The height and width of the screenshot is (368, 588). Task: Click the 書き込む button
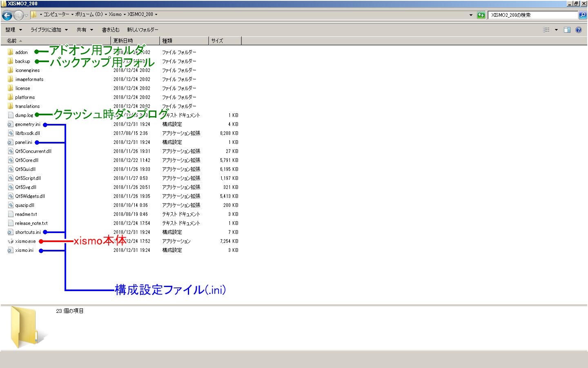pyautogui.click(x=111, y=30)
